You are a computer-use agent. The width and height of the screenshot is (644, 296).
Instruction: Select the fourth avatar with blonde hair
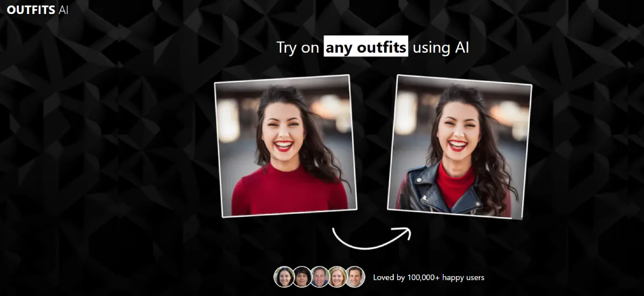coord(338,277)
